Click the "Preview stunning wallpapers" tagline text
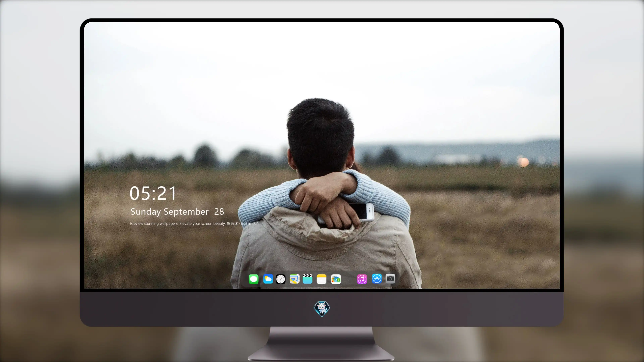This screenshot has width=644, height=362. click(x=195, y=223)
